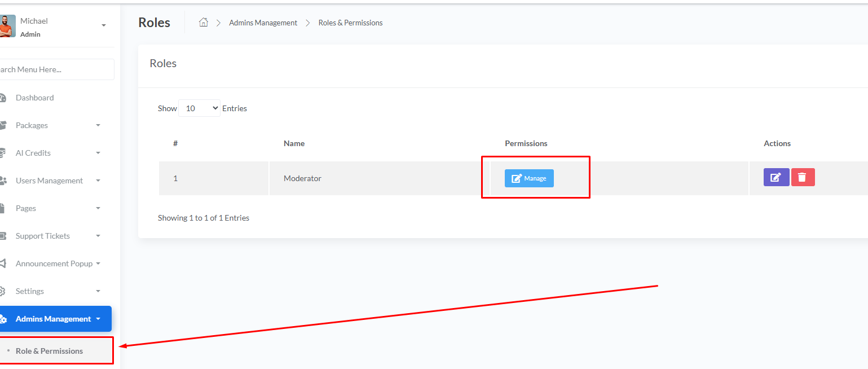
Task: Delete Moderator role with red trash icon
Action: click(x=803, y=177)
